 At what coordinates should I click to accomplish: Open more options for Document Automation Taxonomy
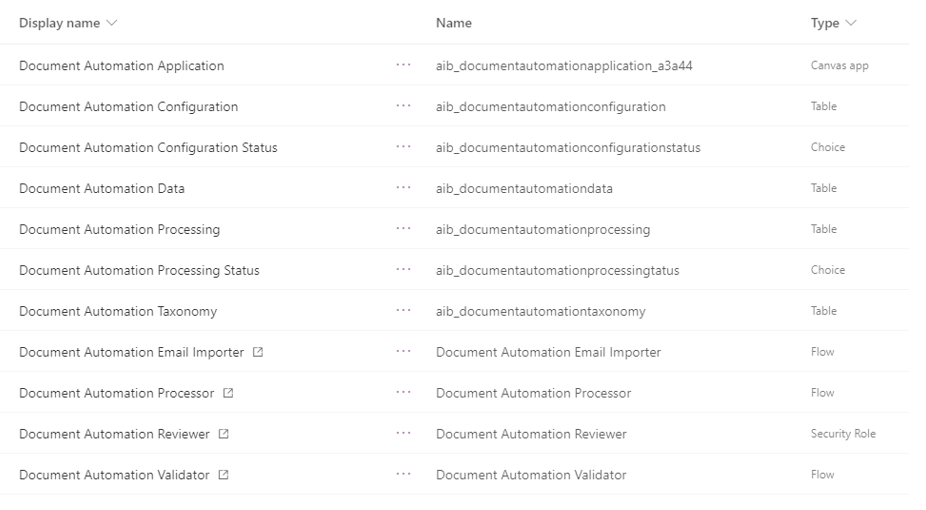coord(403,310)
